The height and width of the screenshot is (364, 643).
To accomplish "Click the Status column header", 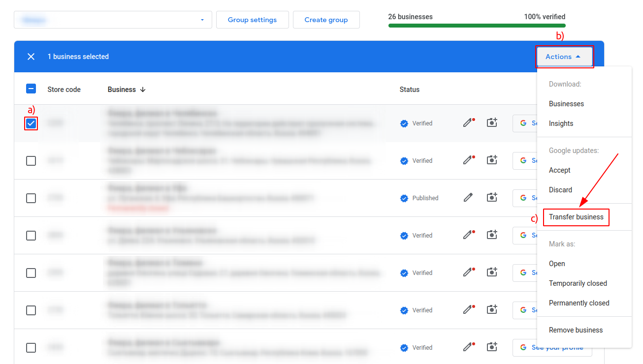I will 410,90.
